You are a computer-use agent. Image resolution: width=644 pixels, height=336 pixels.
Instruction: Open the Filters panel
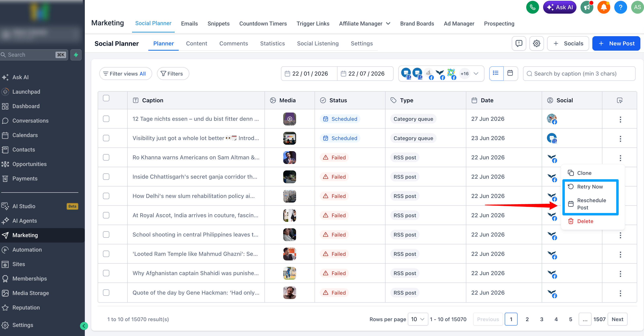point(173,74)
